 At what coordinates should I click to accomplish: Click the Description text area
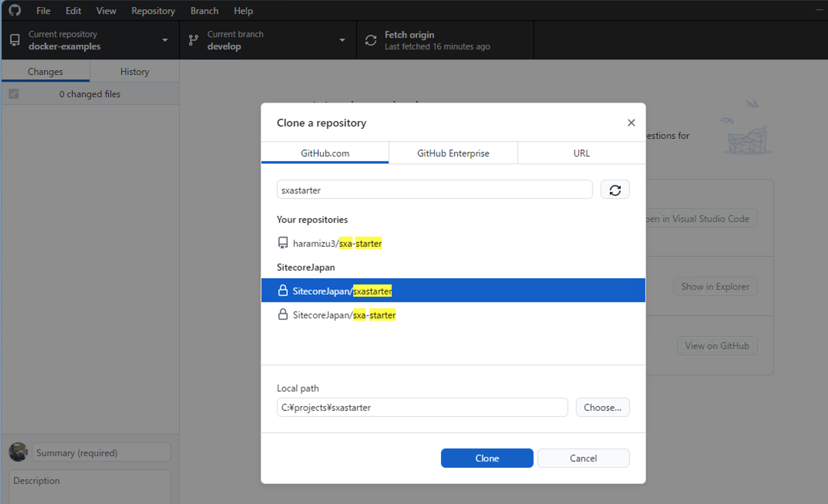pos(90,487)
